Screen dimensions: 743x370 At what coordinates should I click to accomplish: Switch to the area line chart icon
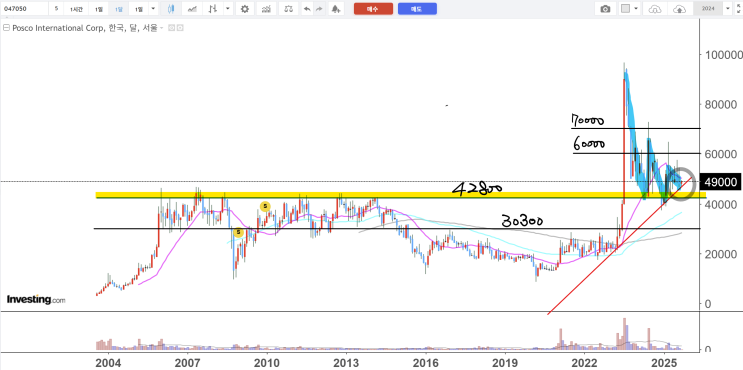click(192, 9)
